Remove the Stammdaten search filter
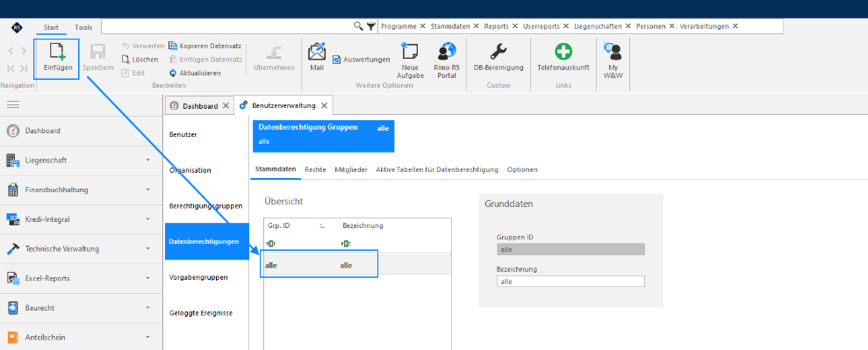The width and height of the screenshot is (868, 350). click(476, 26)
